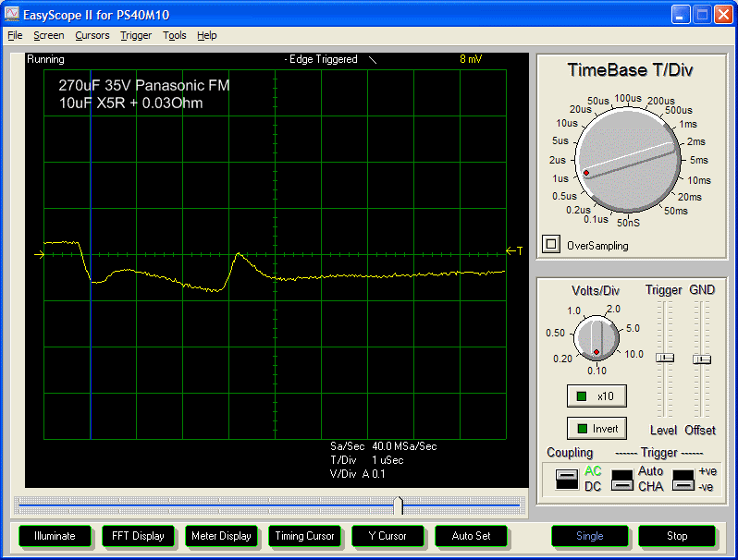Click the T/Div 1 uSec readout

click(x=366, y=460)
